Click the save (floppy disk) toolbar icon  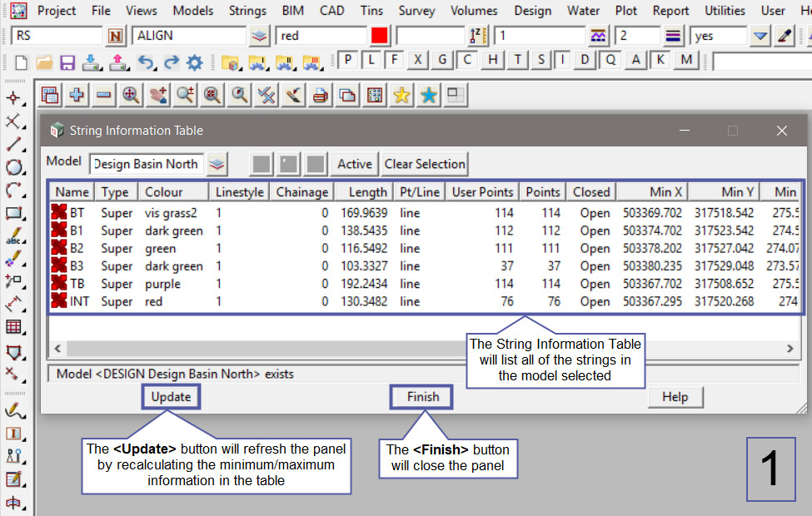click(67, 62)
